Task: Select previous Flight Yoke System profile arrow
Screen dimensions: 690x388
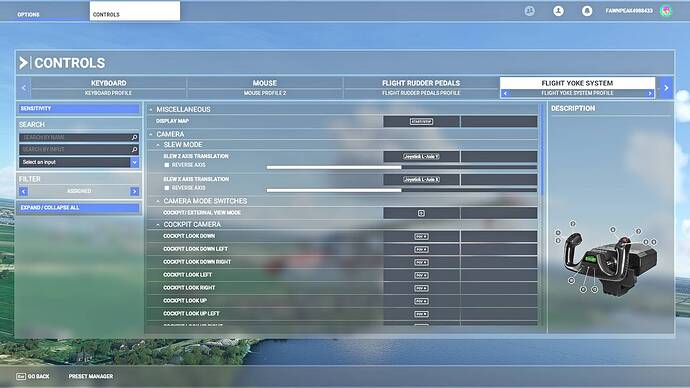Action: (505, 93)
